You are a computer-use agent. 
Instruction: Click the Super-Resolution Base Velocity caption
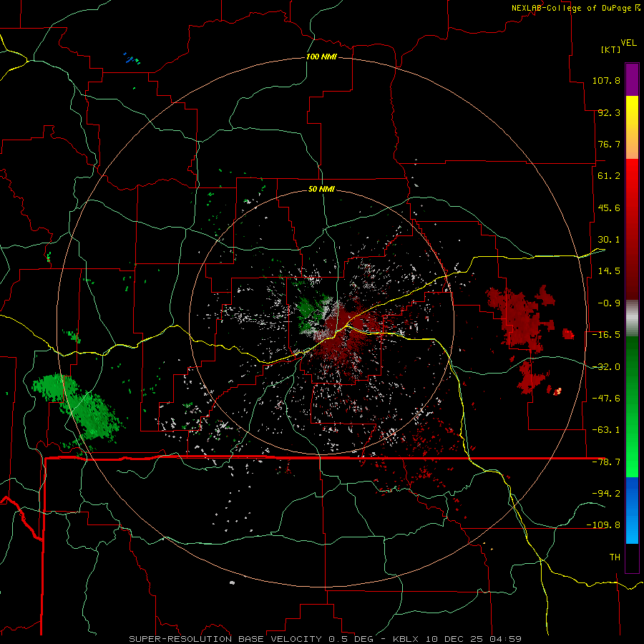tap(325, 639)
